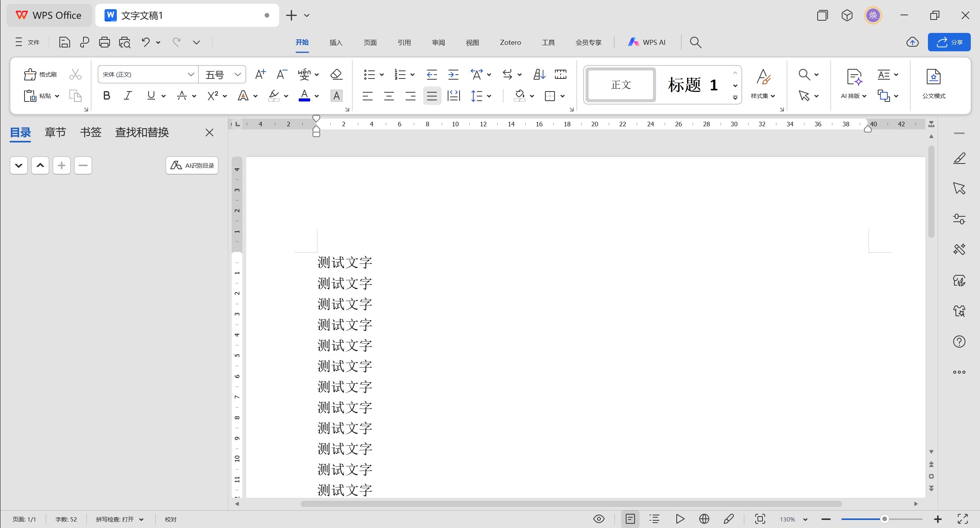Image resolution: width=980 pixels, height=528 pixels.
Task: Click the Increase Indent icon
Action: pos(453,74)
